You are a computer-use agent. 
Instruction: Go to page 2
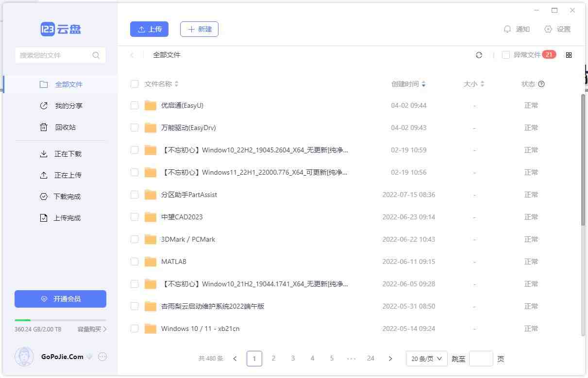(x=273, y=359)
